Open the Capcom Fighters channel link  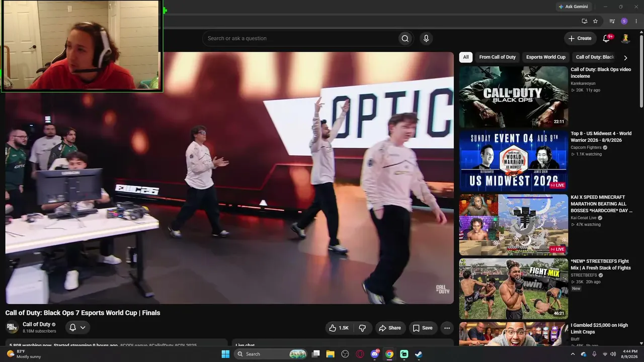pyautogui.click(x=586, y=147)
